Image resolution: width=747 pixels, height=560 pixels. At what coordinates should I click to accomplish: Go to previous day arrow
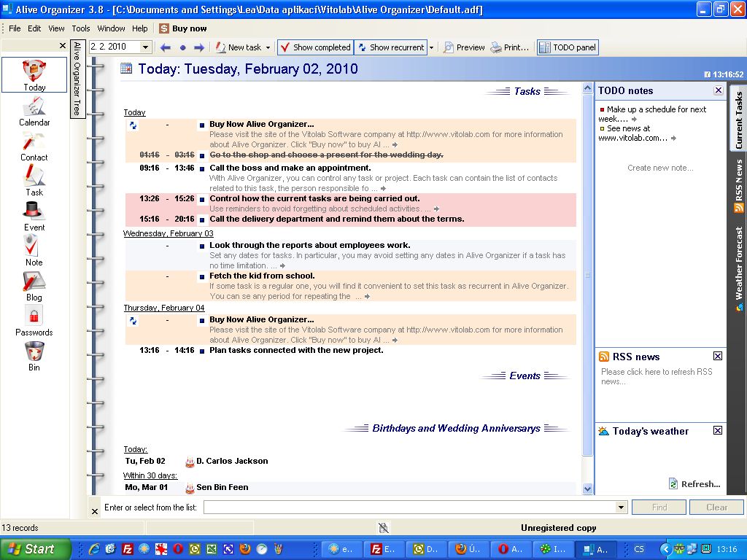coord(166,47)
